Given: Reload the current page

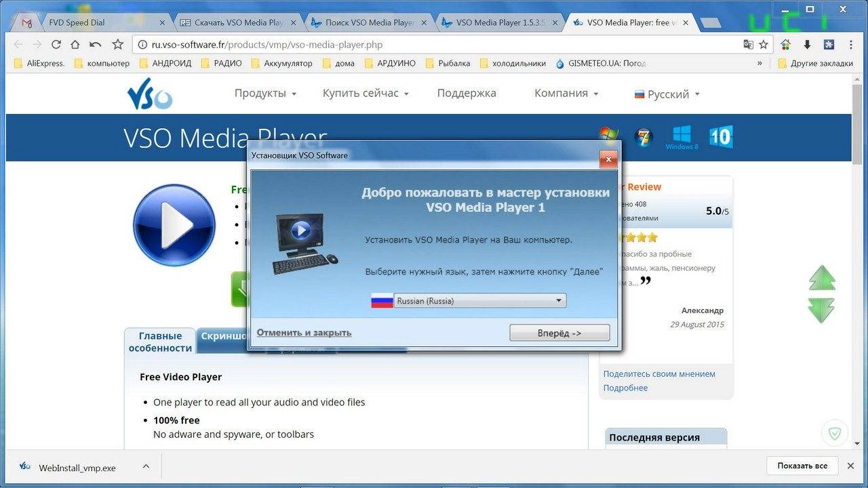Looking at the screenshot, I should [56, 45].
